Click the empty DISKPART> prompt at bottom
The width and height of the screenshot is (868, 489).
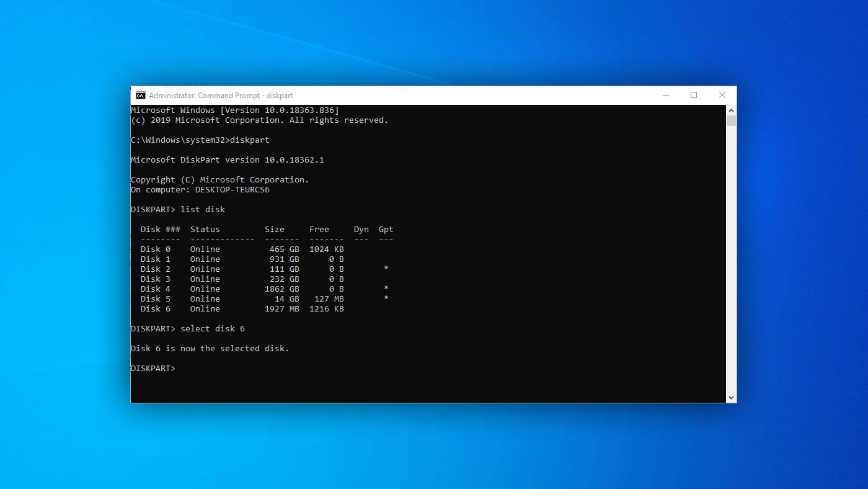click(153, 368)
